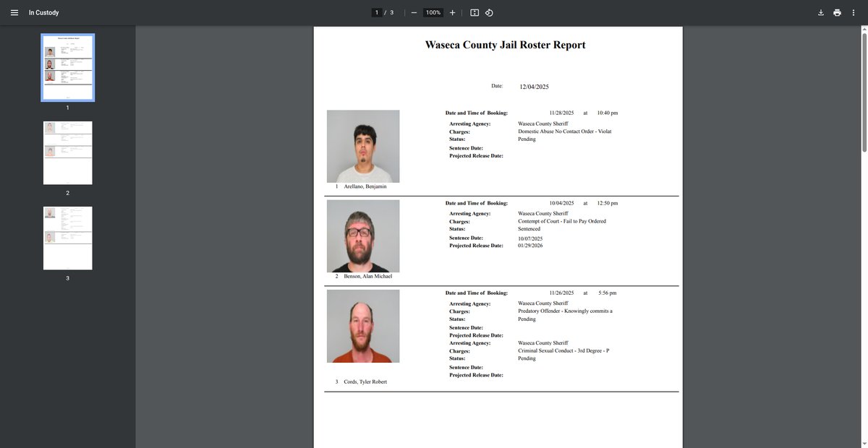Click the vertical scrollbar thumb
The width and height of the screenshot is (868, 448).
click(864, 91)
